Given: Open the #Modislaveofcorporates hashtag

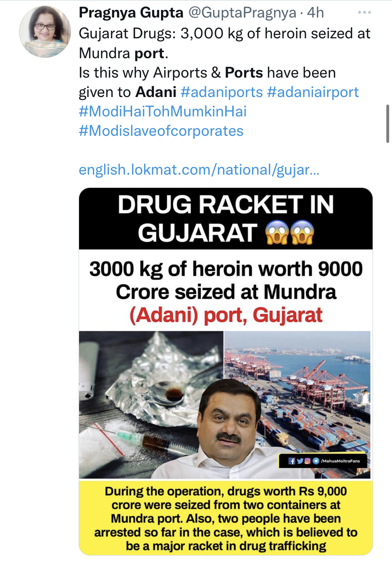Looking at the screenshot, I should pos(161,131).
